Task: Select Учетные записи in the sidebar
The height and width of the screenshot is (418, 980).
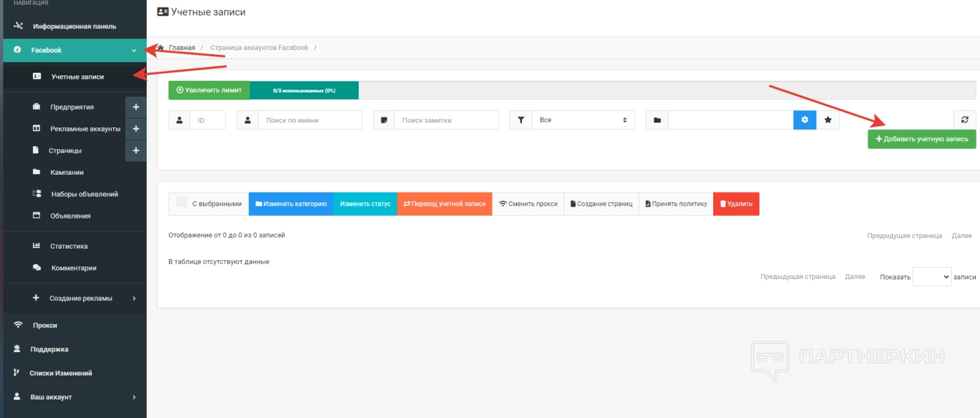Action: (x=77, y=77)
